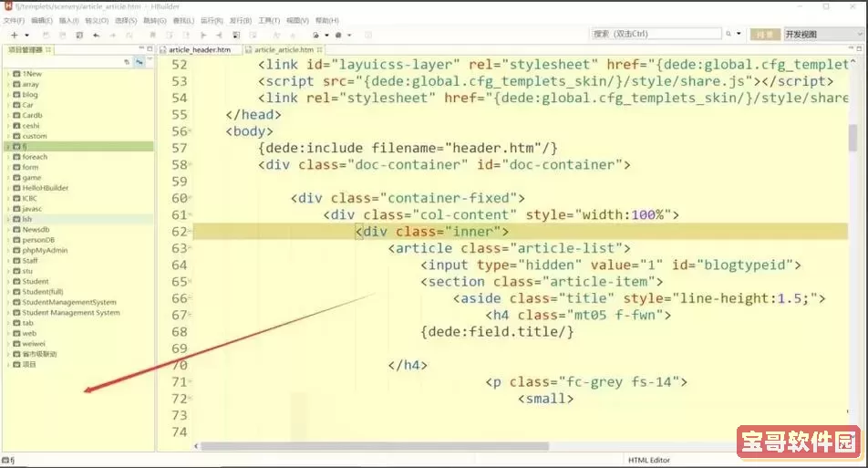
Task: Open the 帮助(H) menu
Action: pos(326,20)
